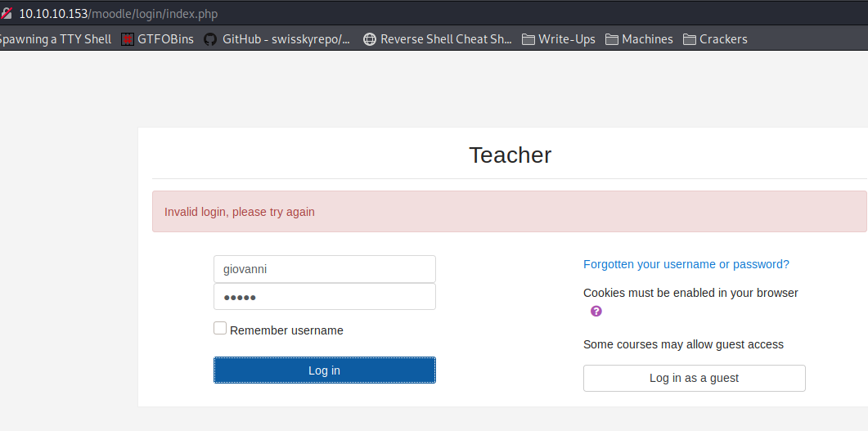Focus the masked password field
868x431 pixels.
coord(325,297)
